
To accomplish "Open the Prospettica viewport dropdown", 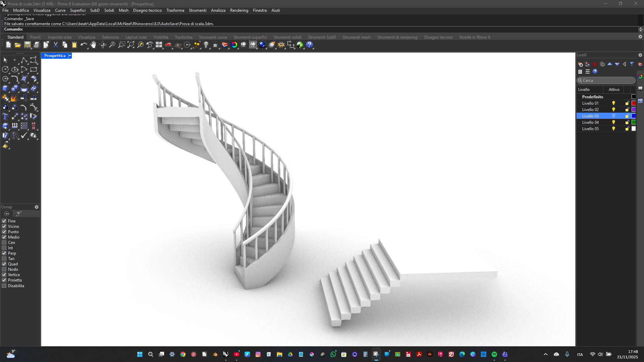I will (70, 56).
